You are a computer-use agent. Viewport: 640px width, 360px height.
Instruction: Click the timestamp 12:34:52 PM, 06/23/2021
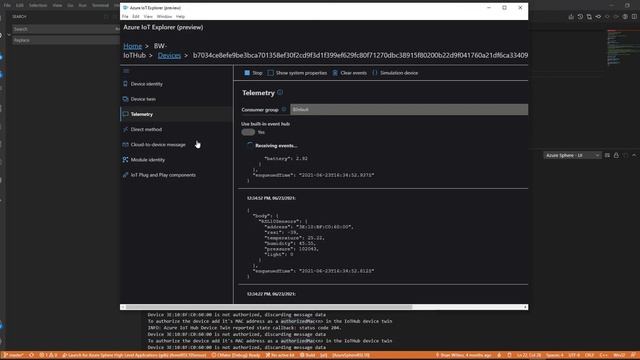(x=271, y=198)
